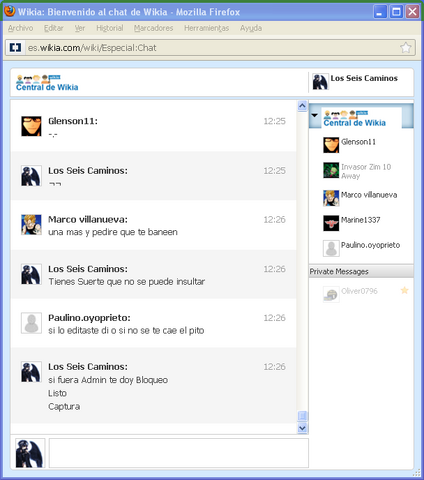The width and height of the screenshot is (424, 480).
Task: Click the avatar beside 'Tienes Suerte que no se puede insultar'
Action: [31, 274]
